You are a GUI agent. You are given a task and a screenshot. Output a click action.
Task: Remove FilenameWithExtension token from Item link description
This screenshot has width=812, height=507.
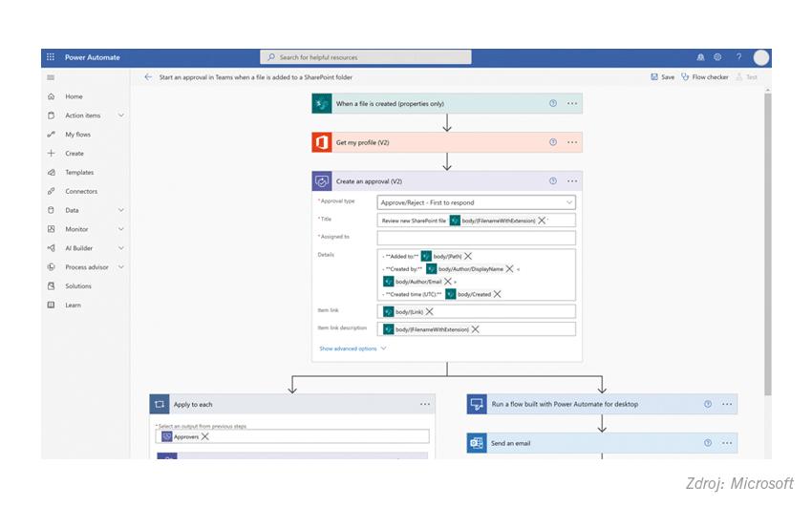click(x=476, y=329)
